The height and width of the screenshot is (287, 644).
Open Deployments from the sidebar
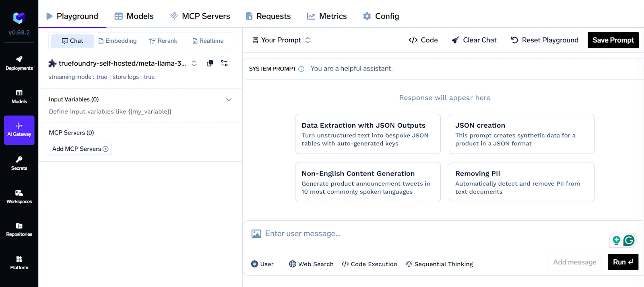click(19, 63)
